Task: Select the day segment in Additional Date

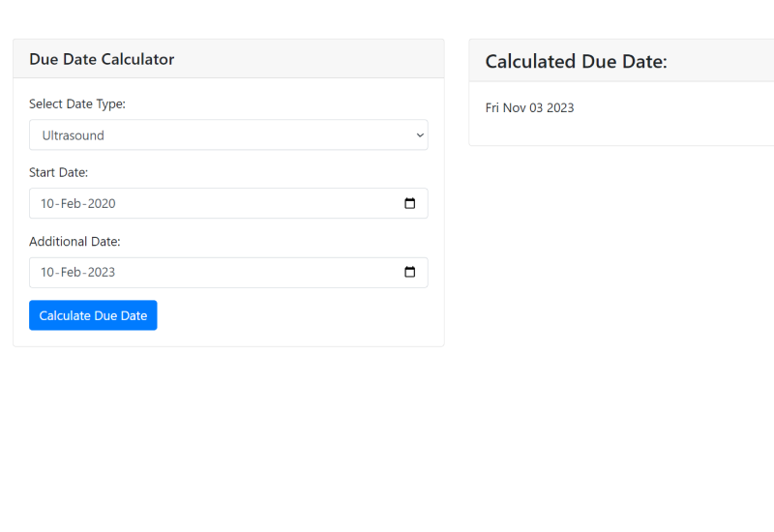Action: click(48, 272)
